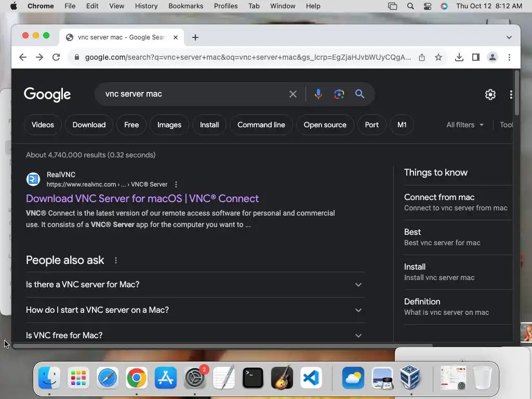Clear the search box with X

293,94
